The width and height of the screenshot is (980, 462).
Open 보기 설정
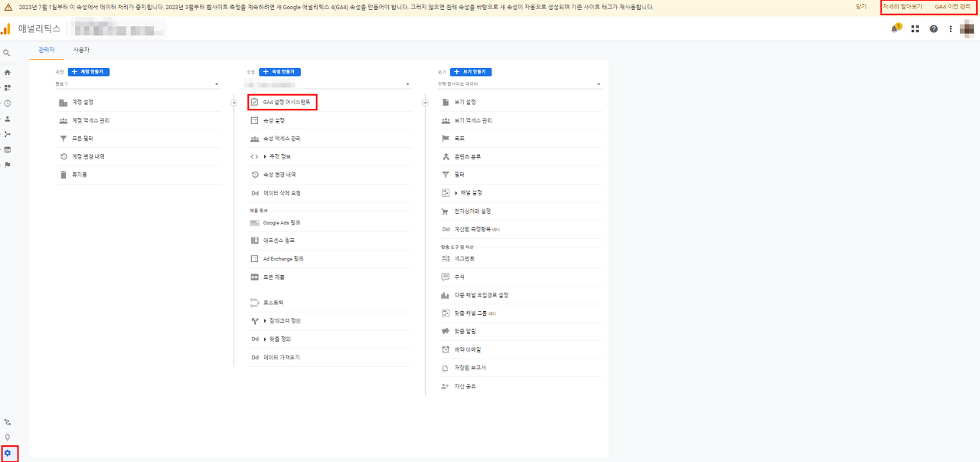pyautogui.click(x=465, y=102)
